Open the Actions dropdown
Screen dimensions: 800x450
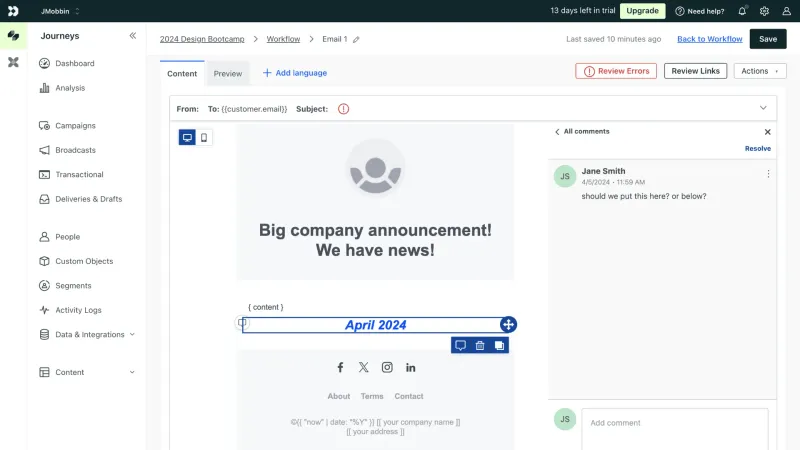pyautogui.click(x=760, y=71)
